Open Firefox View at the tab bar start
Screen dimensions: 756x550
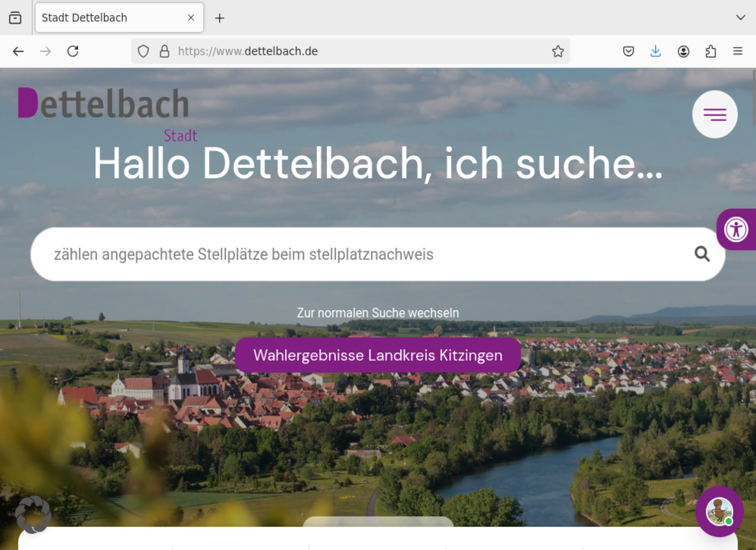(15, 18)
